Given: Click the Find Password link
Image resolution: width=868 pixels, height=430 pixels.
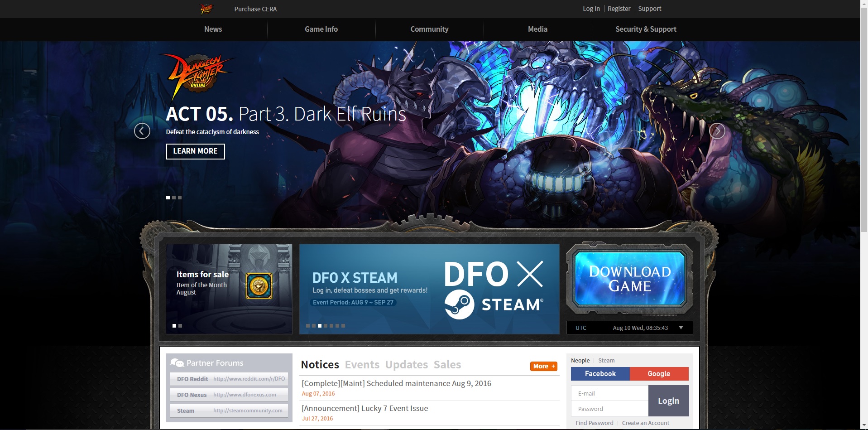Looking at the screenshot, I should [594, 423].
